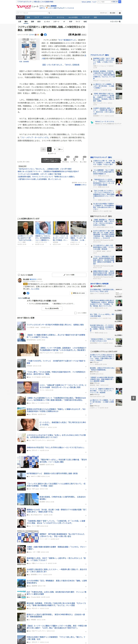Go to article page 2

pyautogui.click(x=55, y=149)
